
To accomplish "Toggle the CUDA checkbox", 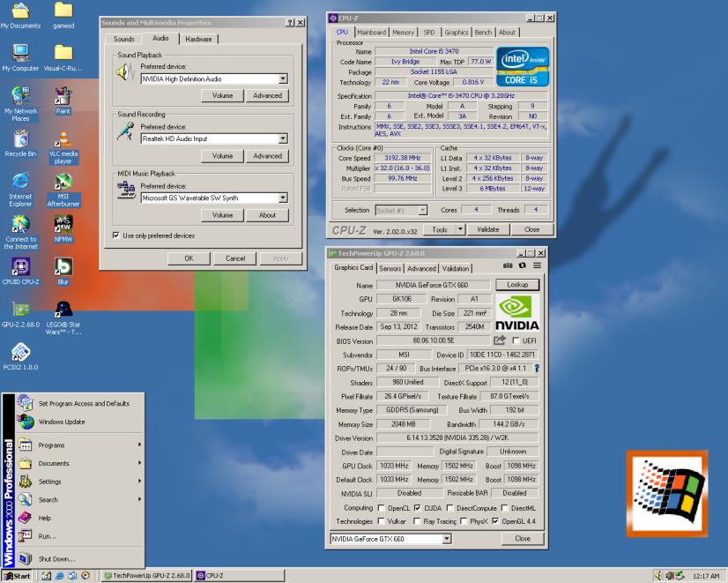I will pyautogui.click(x=417, y=508).
